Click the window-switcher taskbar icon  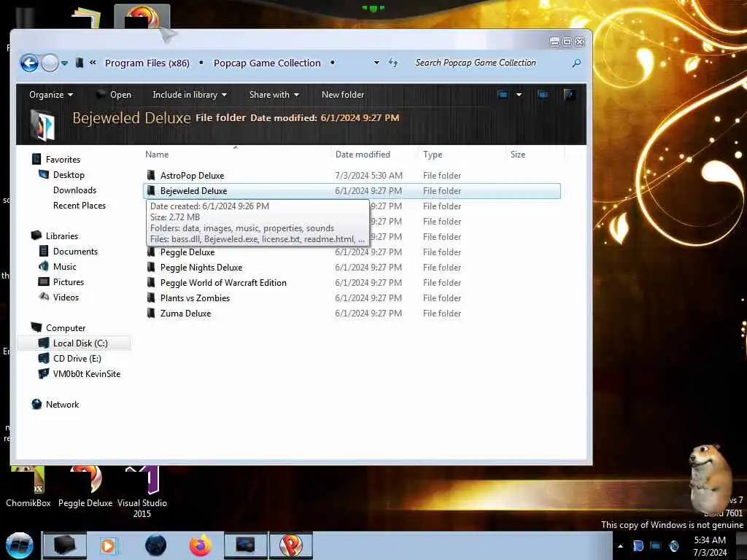coord(245,545)
